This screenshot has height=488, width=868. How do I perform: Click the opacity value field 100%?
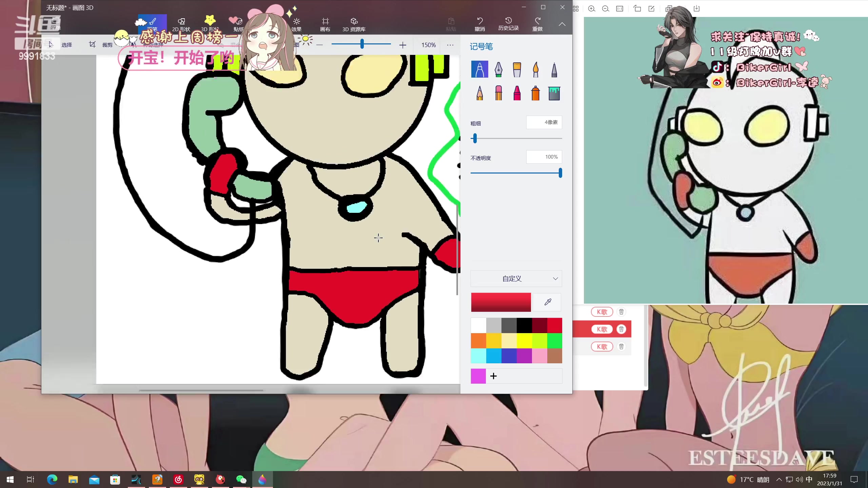(x=544, y=157)
